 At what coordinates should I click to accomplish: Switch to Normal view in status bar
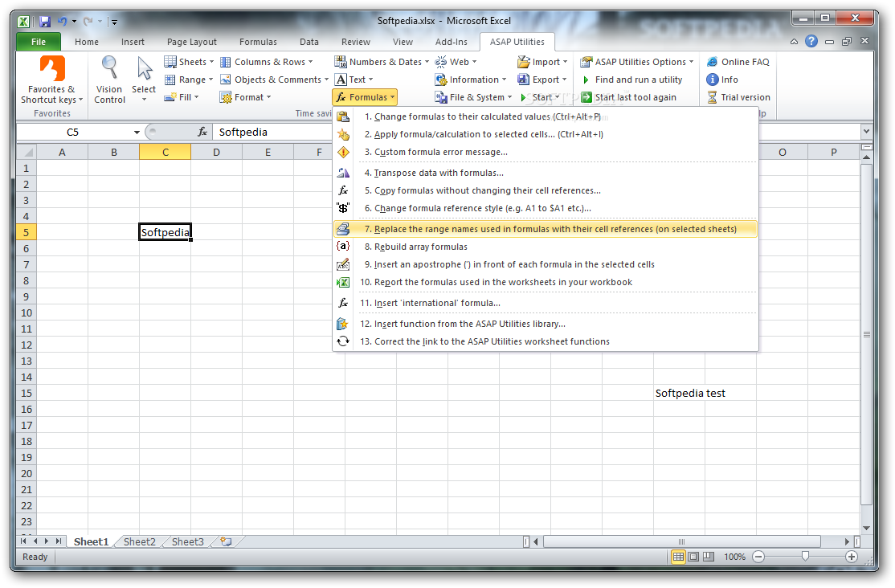pyautogui.click(x=678, y=557)
